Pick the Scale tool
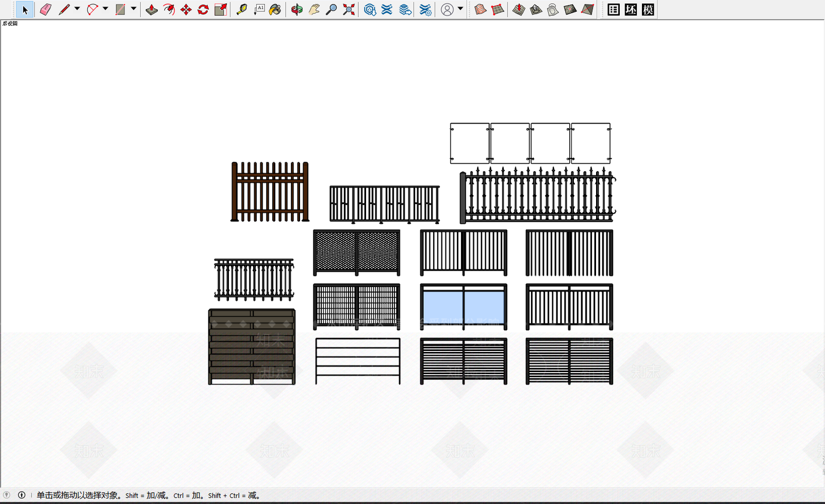825x504 pixels. 221,9
